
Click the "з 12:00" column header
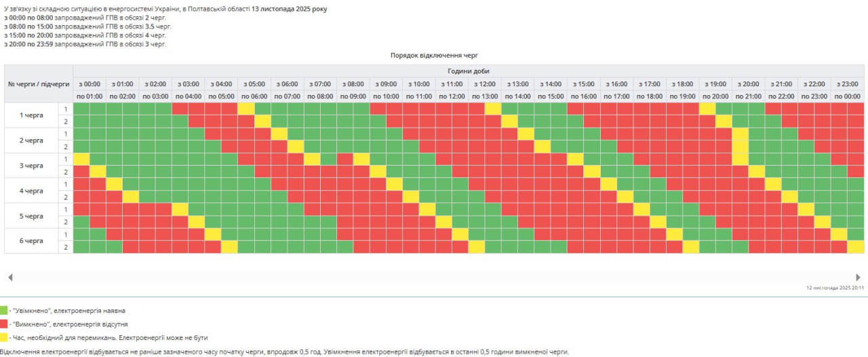484,84
